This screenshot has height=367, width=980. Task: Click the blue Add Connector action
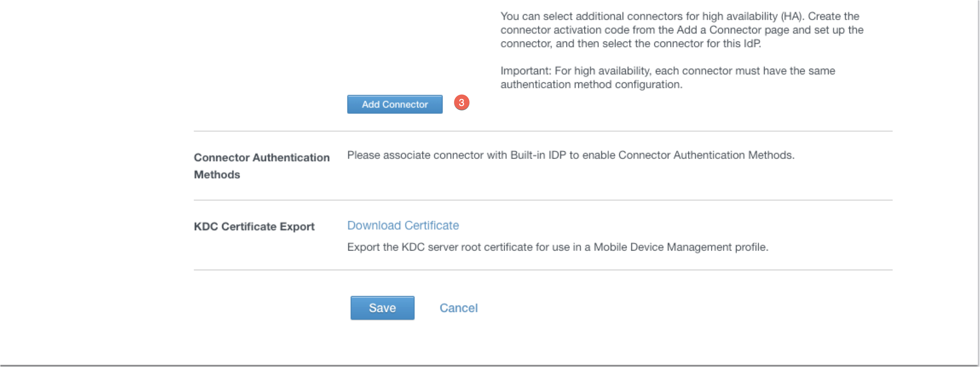(394, 104)
